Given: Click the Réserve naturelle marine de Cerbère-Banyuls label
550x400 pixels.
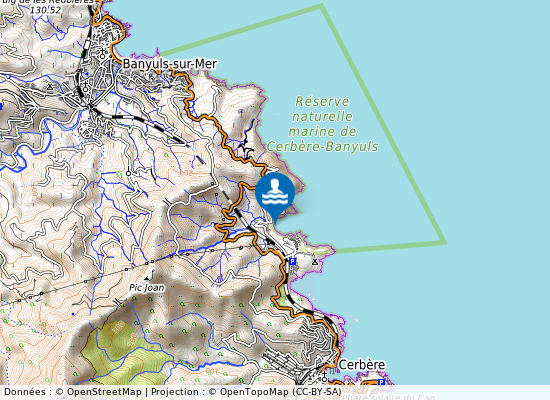Looking at the screenshot, I should pos(322,124).
